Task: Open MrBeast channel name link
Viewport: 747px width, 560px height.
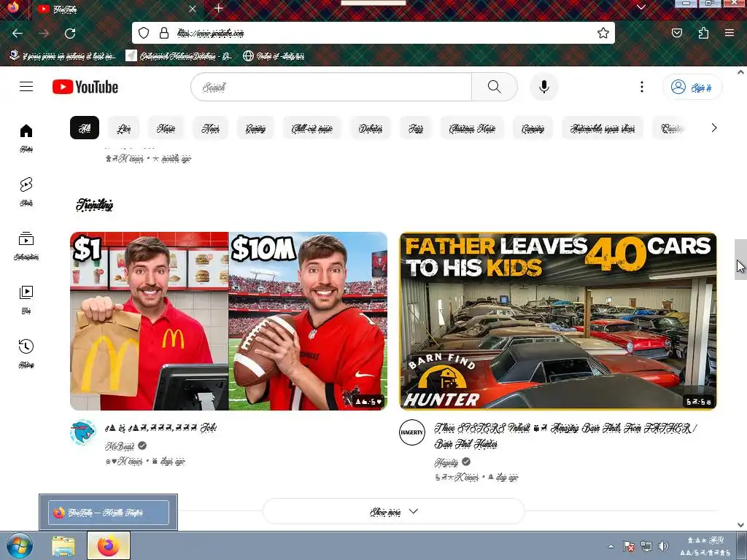Action: pos(120,446)
